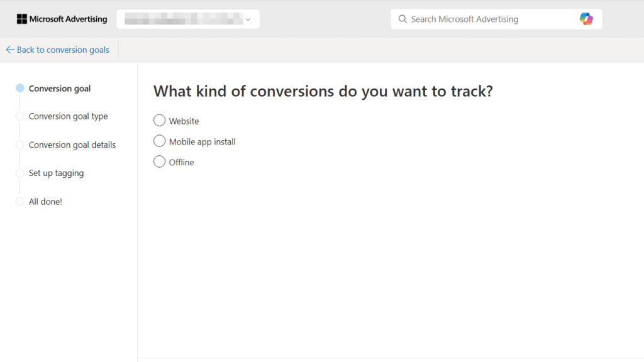Viewport: 644px width, 362px height.
Task: Click the Conversion goal details step circle
Action: pyautogui.click(x=19, y=145)
